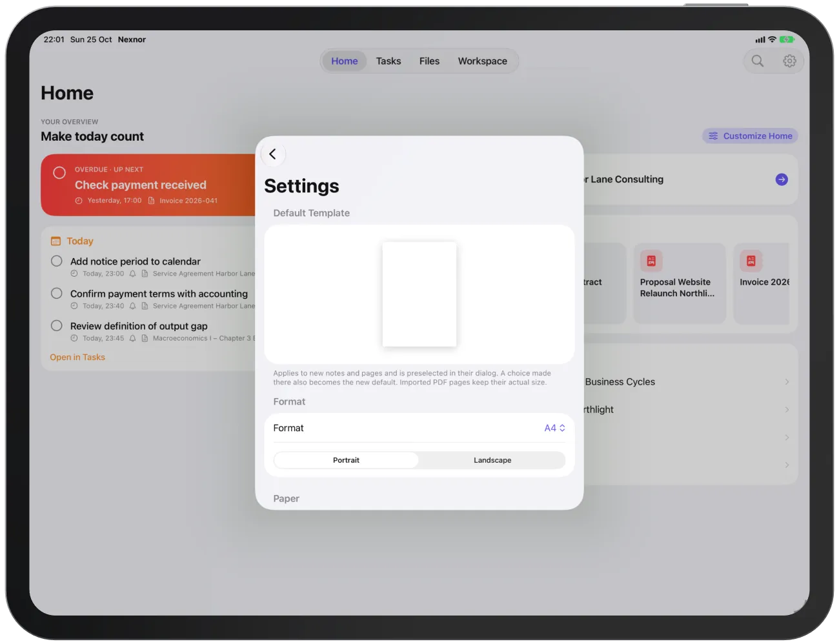
Task: Switch to the Files tab
Action: 429,61
